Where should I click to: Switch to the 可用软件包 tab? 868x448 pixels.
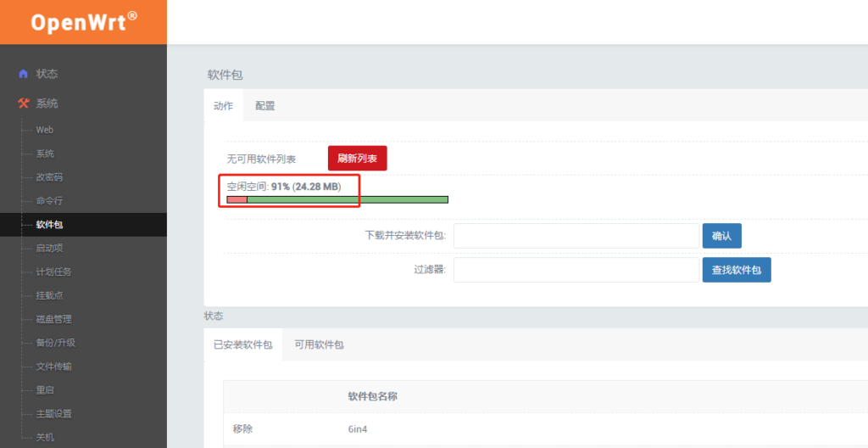pos(319,345)
